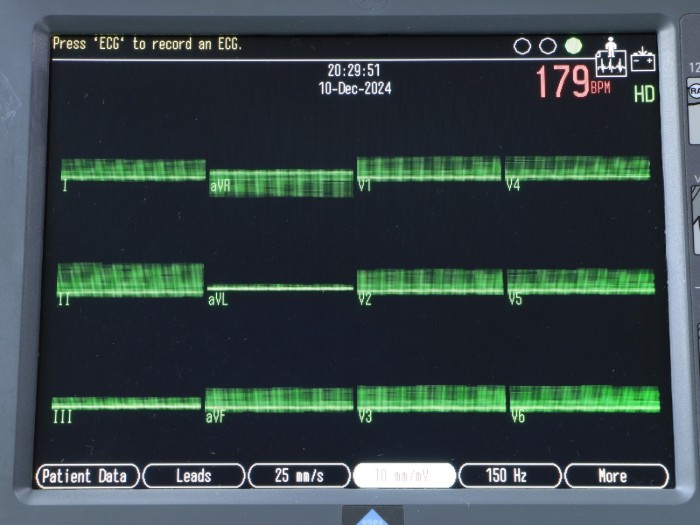700x525 pixels.
Task: Click the V6 lead waveform trace
Action: tap(584, 399)
